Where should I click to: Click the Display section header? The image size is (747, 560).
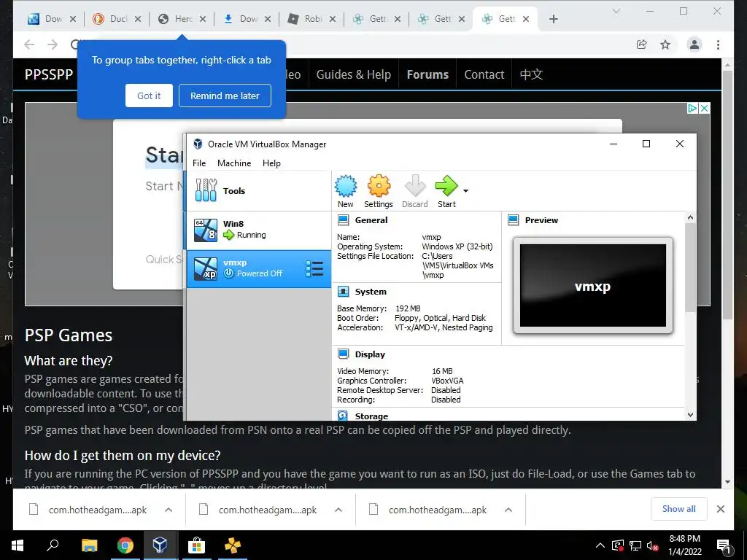[370, 354]
